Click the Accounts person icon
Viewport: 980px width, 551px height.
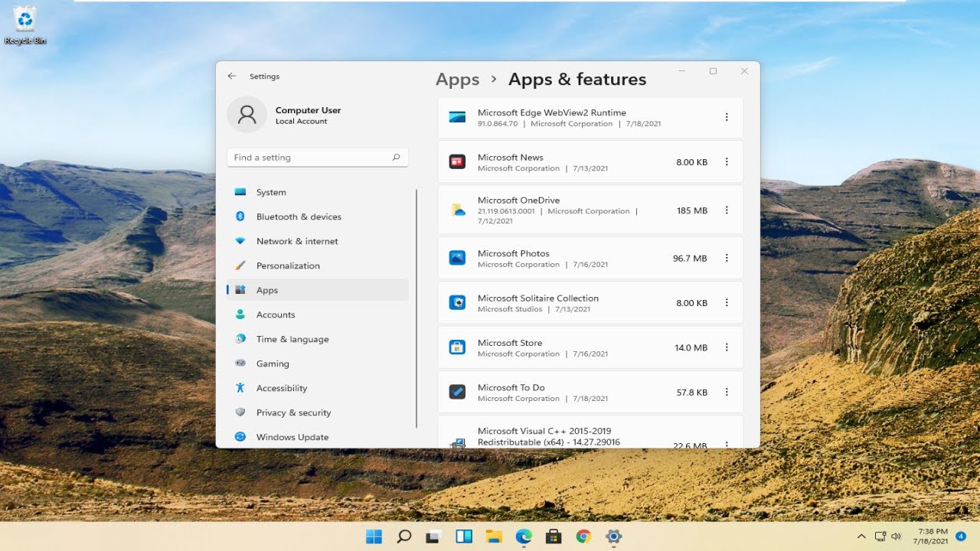[x=240, y=315]
